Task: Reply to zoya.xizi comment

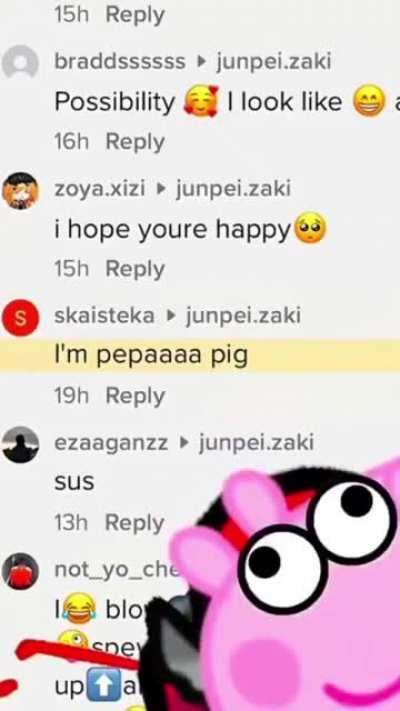Action: coord(135,270)
